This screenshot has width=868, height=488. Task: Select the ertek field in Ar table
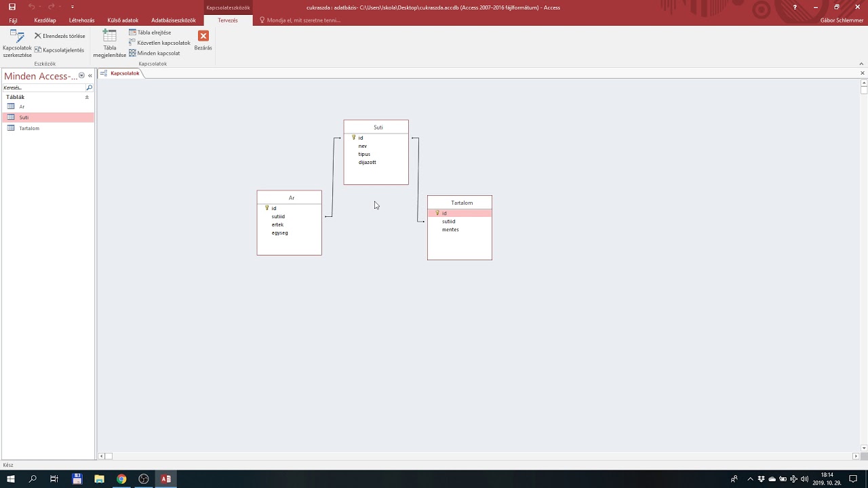point(290,224)
